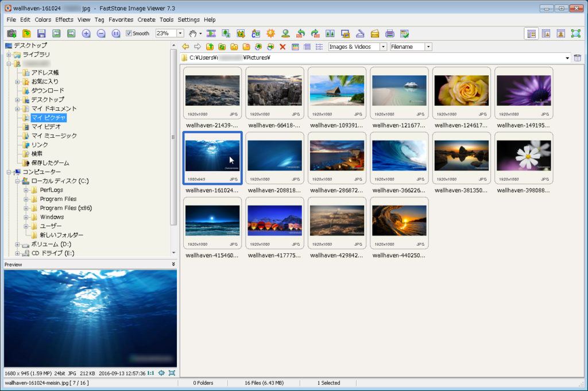Image resolution: width=588 pixels, height=391 pixels.
Task: Expand the ライブラリ tree node
Action: click(x=9, y=55)
